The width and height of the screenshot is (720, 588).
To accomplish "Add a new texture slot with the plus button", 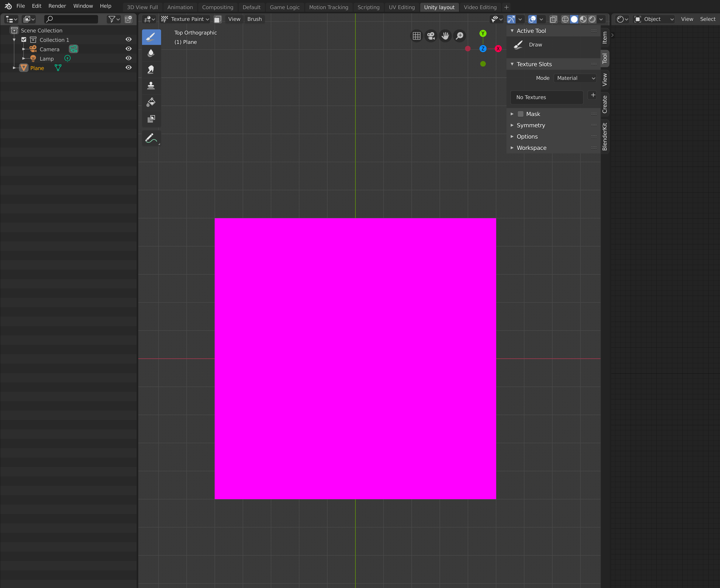I will coord(593,95).
